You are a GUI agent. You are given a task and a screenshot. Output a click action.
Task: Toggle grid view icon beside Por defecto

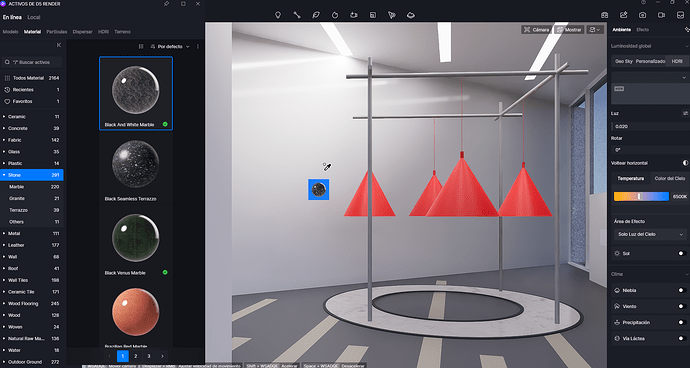[x=141, y=46]
